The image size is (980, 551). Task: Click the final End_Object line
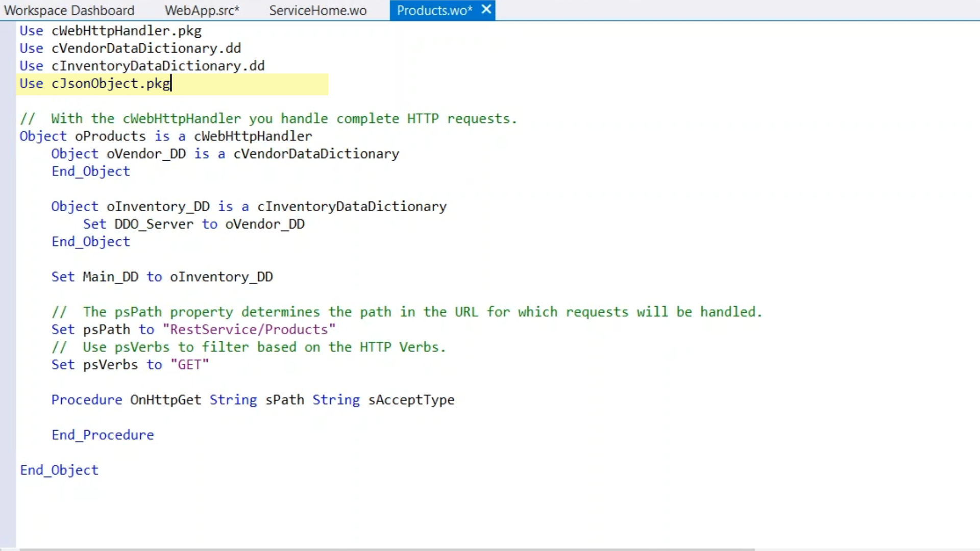pos(59,470)
